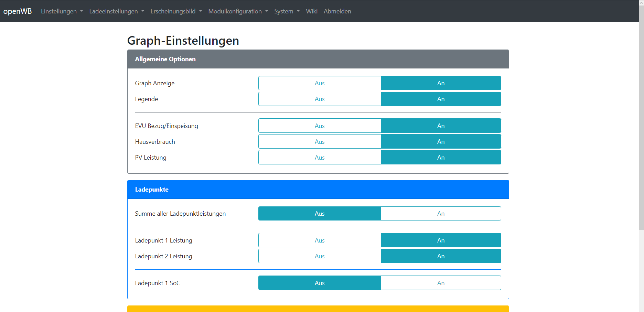Turn off Graph Anzeige with Aus
This screenshot has height=312, width=644.
[x=320, y=83]
